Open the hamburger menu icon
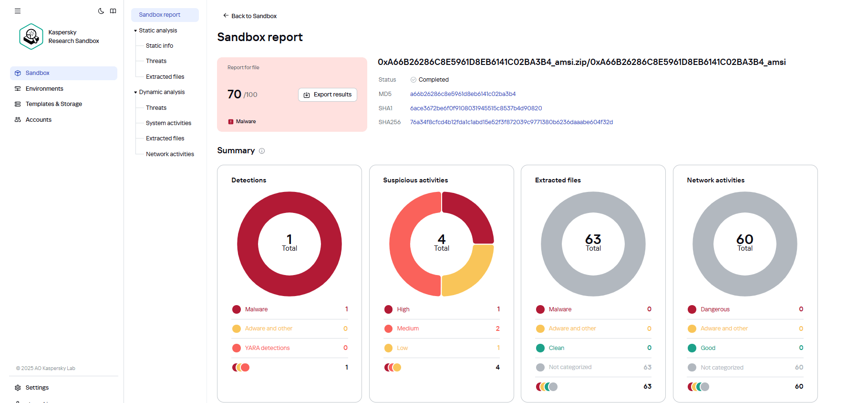Viewport: 868px width, 403px height. (x=18, y=11)
